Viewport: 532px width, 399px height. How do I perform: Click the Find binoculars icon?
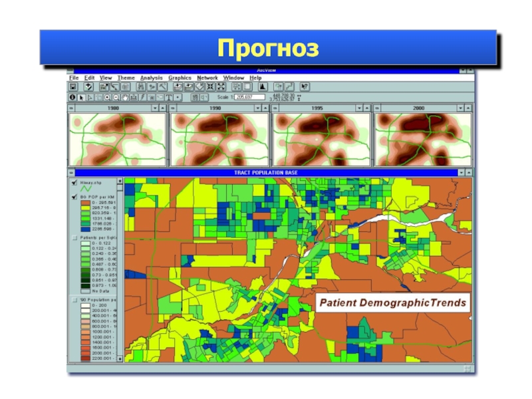[x=141, y=87]
